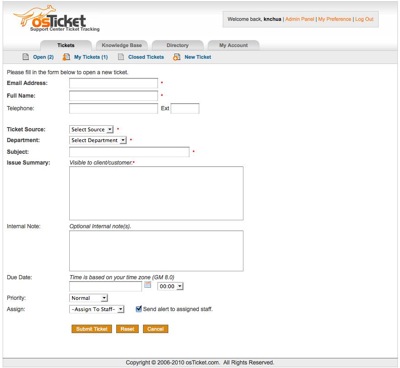Switch to the Knowledge Base tab
The width and height of the screenshot is (400, 368).
coord(122,45)
